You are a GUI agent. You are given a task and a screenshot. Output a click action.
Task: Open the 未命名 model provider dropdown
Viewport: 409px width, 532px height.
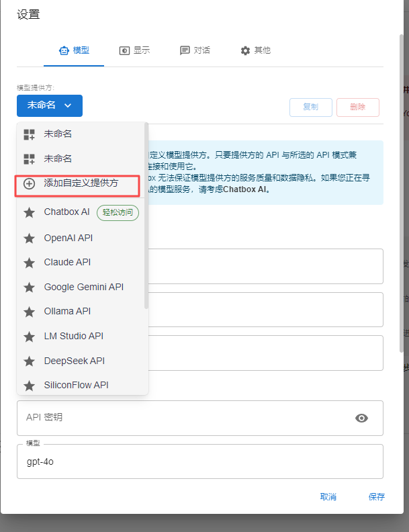coord(50,105)
